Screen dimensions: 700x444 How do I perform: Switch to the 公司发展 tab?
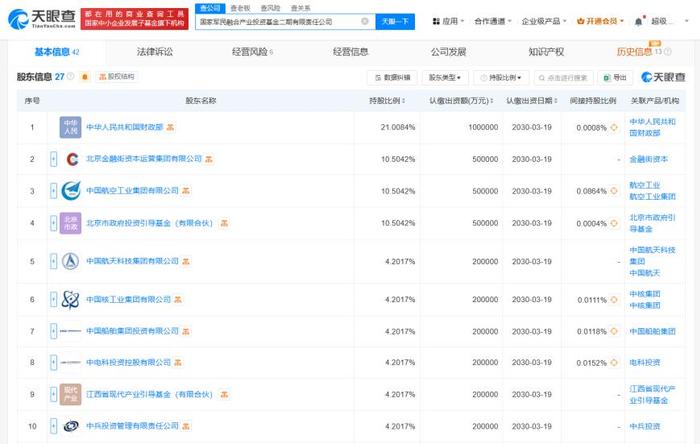tap(448, 52)
